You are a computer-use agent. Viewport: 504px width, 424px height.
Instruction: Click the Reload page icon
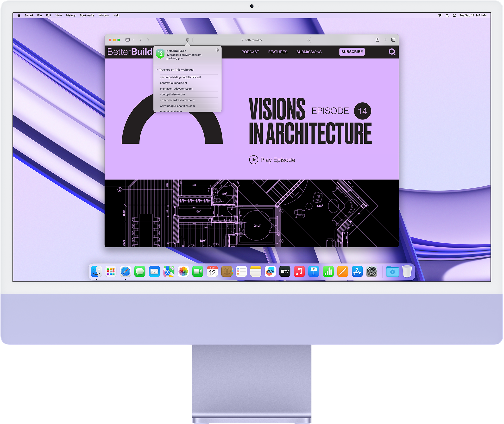pyautogui.click(x=308, y=40)
